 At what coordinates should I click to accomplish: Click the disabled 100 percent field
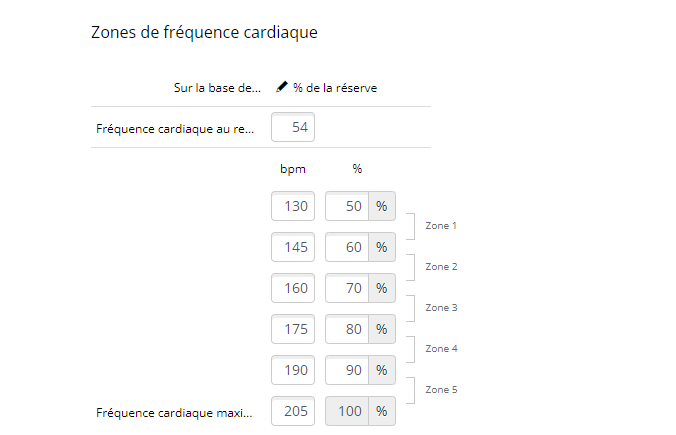coord(348,411)
